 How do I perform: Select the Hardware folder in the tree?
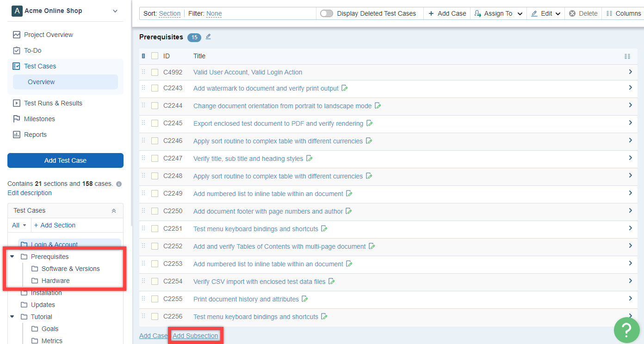[56, 281]
